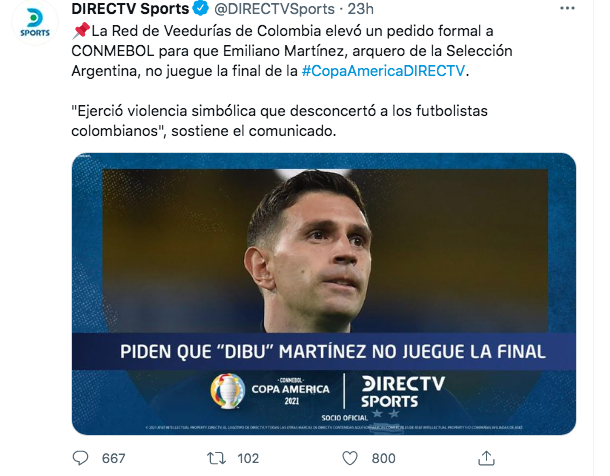Click the retweet arrows icon
610x476 pixels.
pos(216,458)
